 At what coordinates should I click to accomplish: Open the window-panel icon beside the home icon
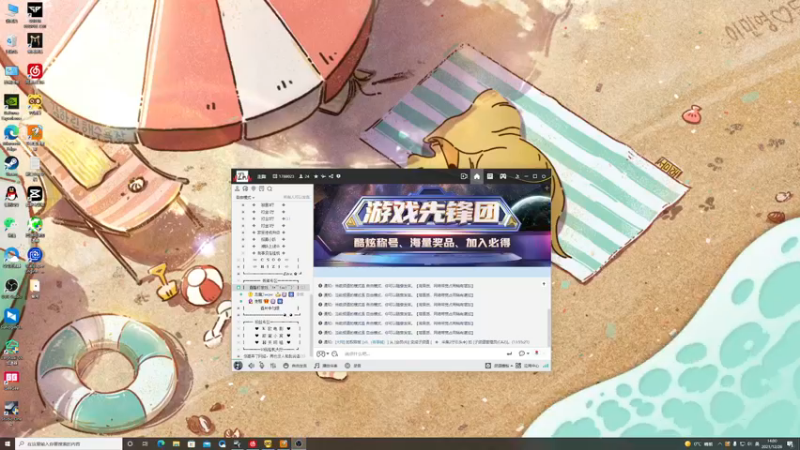(x=490, y=177)
